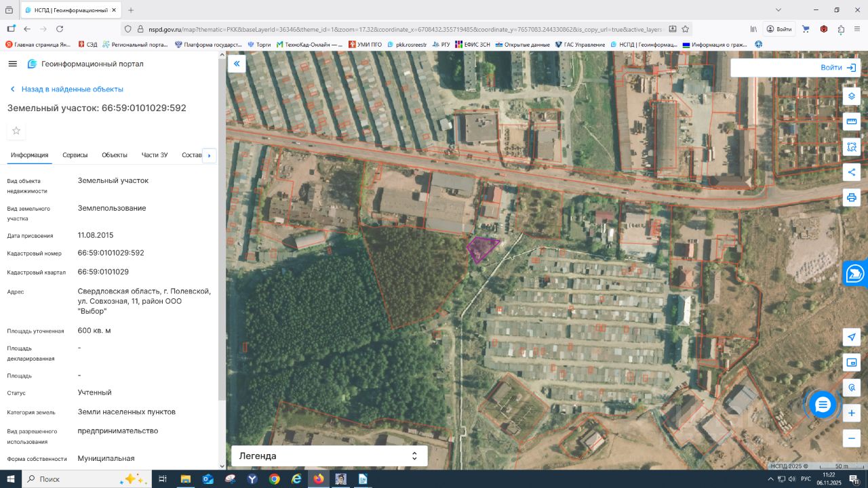Viewport: 868px width, 488px height.
Task: Open the map object search tool
Action: pos(852,388)
